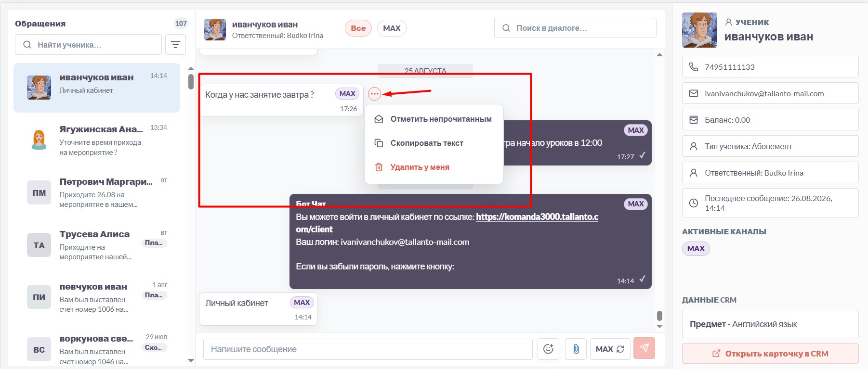The image size is (868, 369).
Task: Open Ягужинская Ана... conversation
Action: 97,140
